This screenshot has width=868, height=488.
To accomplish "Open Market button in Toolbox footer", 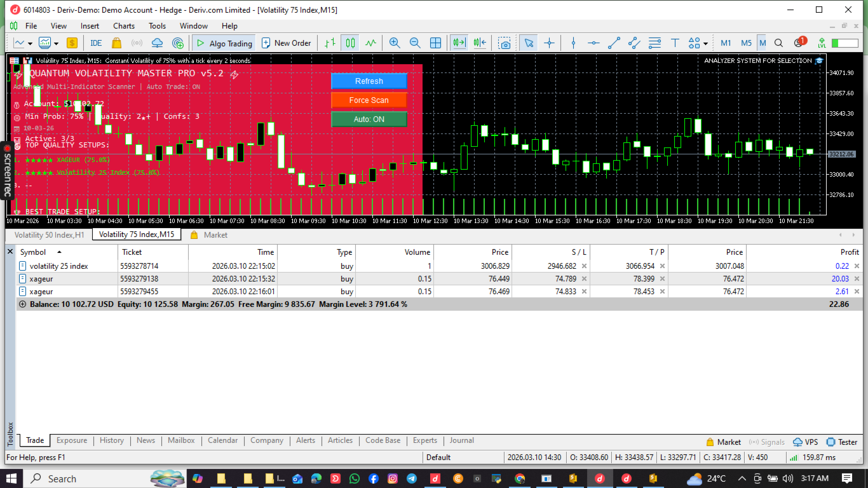I will (x=724, y=442).
